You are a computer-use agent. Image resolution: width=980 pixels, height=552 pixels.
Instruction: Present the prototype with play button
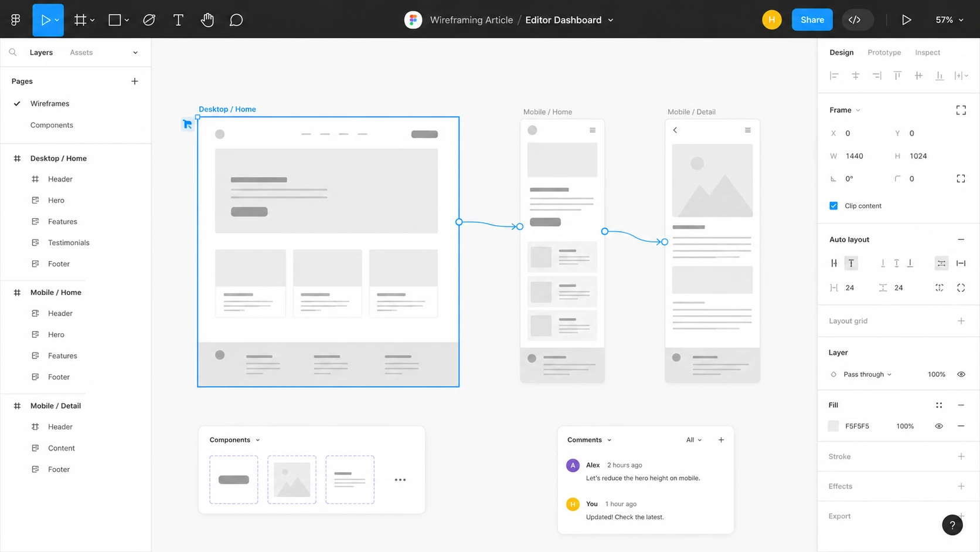click(x=906, y=20)
